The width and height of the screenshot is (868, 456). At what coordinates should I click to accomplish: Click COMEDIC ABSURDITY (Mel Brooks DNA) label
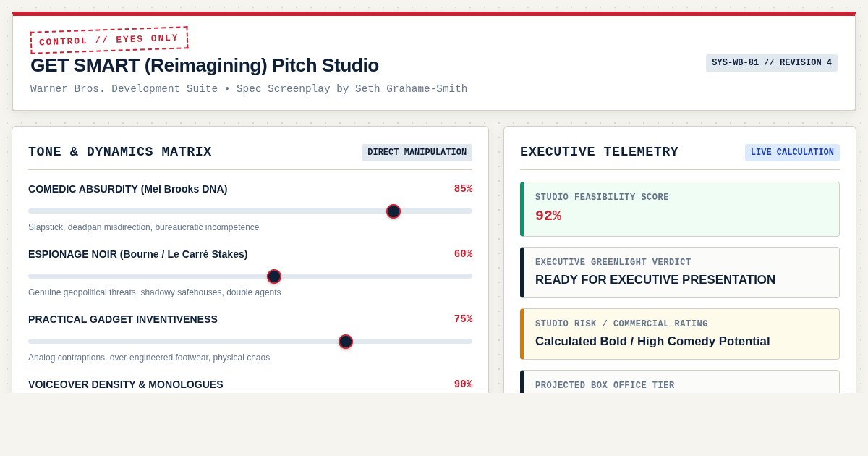[128, 189]
